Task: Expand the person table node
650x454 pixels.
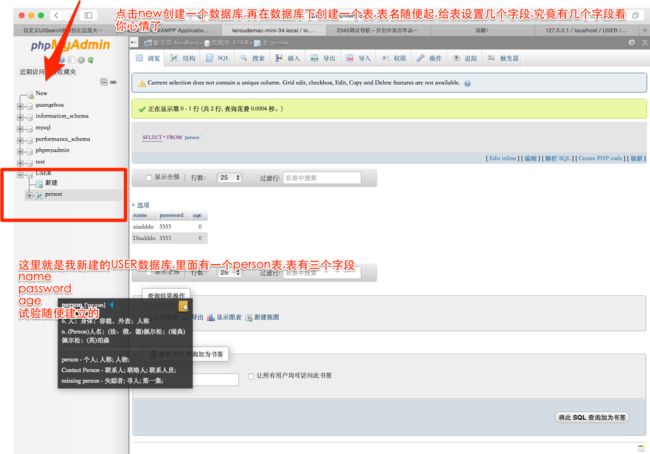Action: pyautogui.click(x=29, y=195)
